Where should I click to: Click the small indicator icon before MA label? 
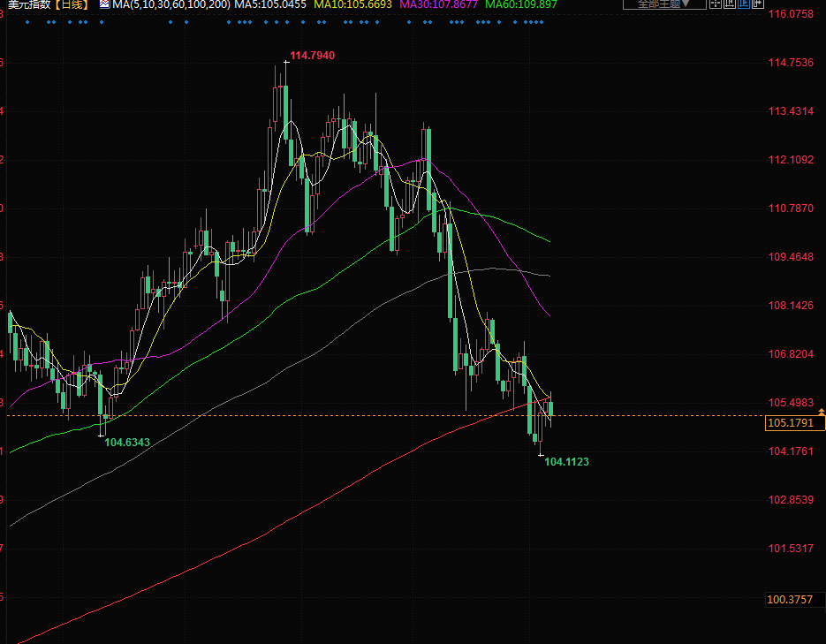103,4
